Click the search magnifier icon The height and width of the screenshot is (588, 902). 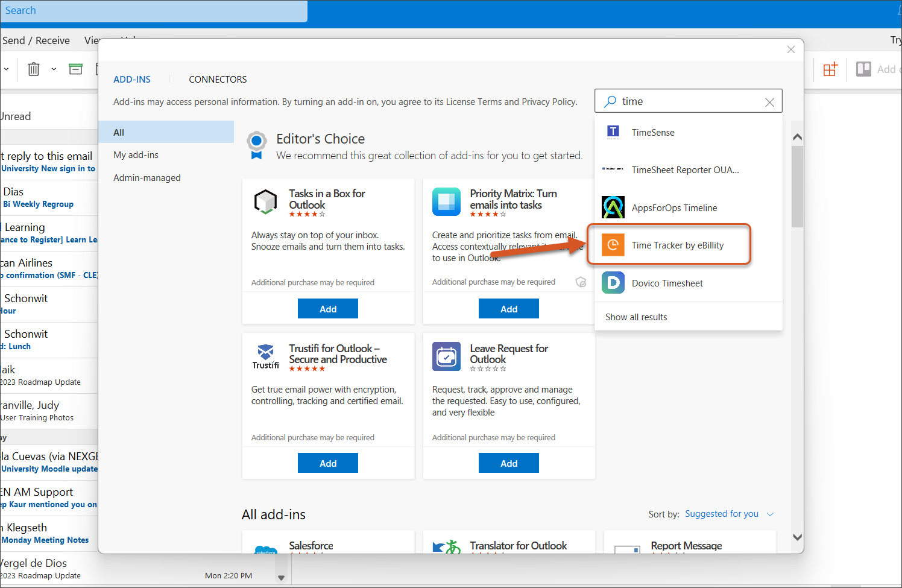click(x=610, y=101)
